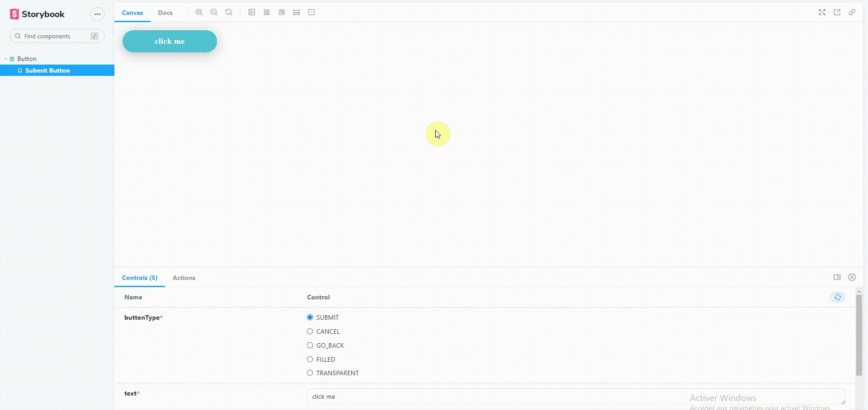
Task: Reset the canvas zoom level
Action: [x=229, y=12]
